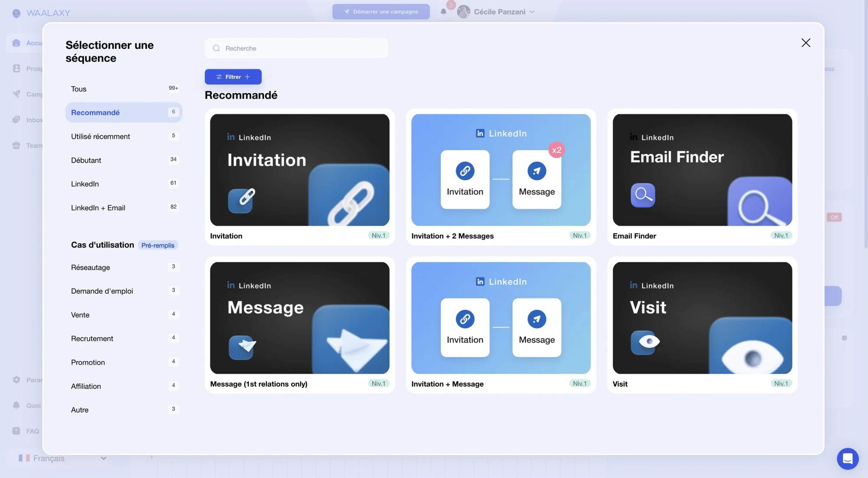This screenshot has height=478, width=868.
Task: Open the settings gear sidebar icon
Action: (16, 380)
